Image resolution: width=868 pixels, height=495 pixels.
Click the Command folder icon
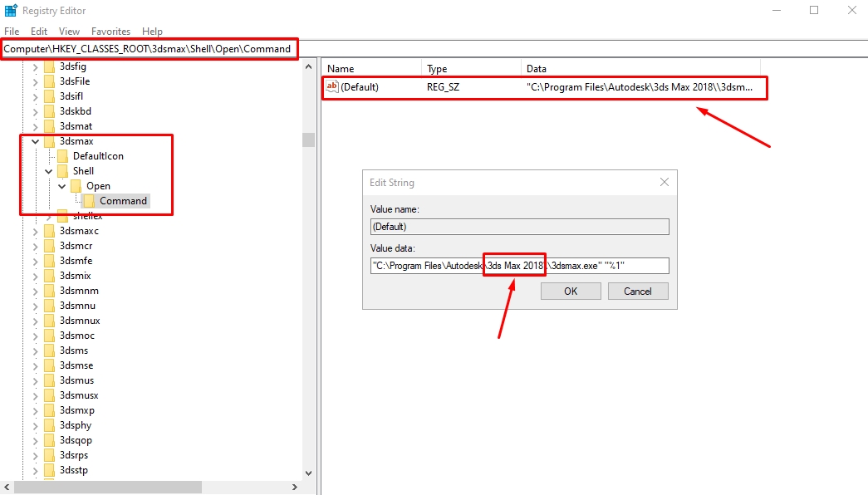coord(90,201)
